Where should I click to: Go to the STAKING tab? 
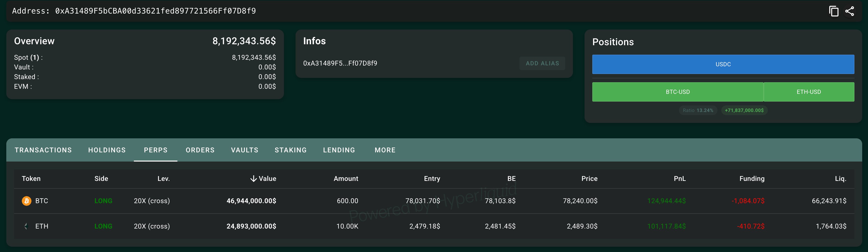pyautogui.click(x=290, y=150)
